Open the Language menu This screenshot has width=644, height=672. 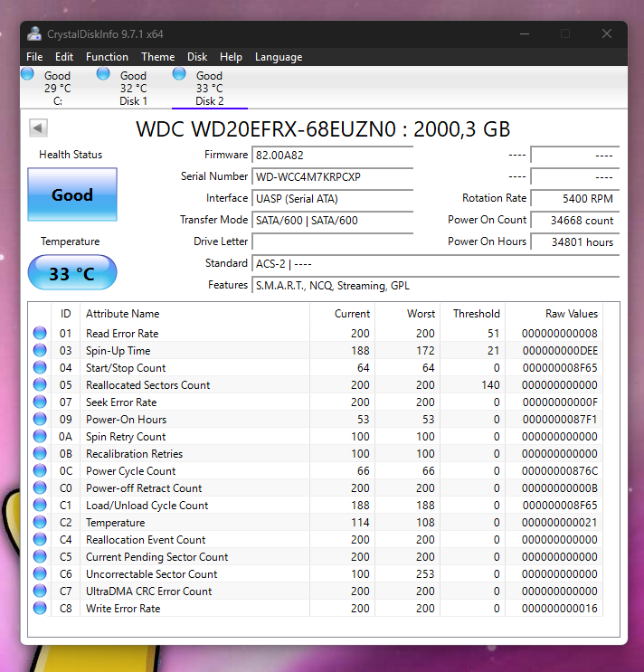(279, 57)
